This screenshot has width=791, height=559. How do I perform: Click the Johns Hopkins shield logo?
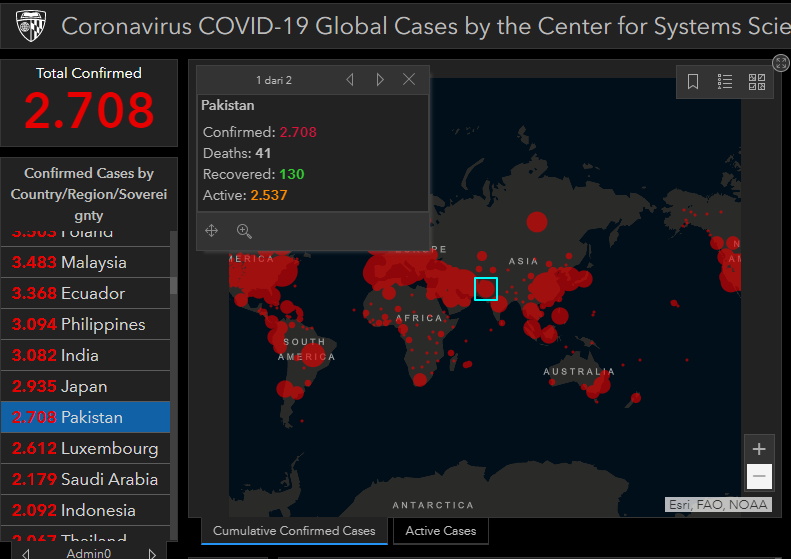(x=31, y=26)
